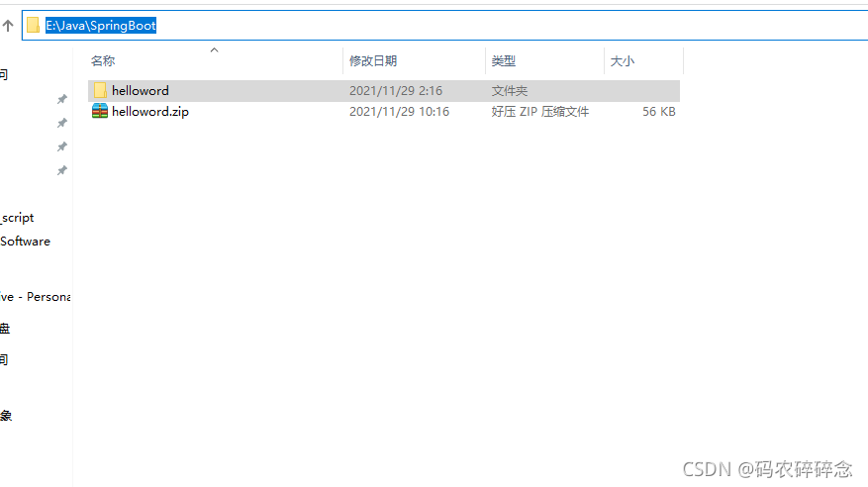Open the Software item in navigation pane
Screen dimensions: 868x487
25,242
